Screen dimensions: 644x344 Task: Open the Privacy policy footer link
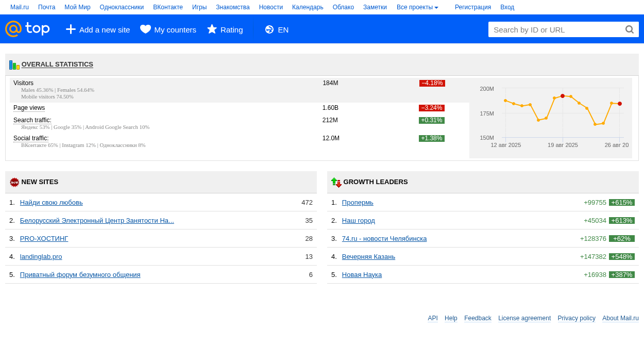[577, 318]
